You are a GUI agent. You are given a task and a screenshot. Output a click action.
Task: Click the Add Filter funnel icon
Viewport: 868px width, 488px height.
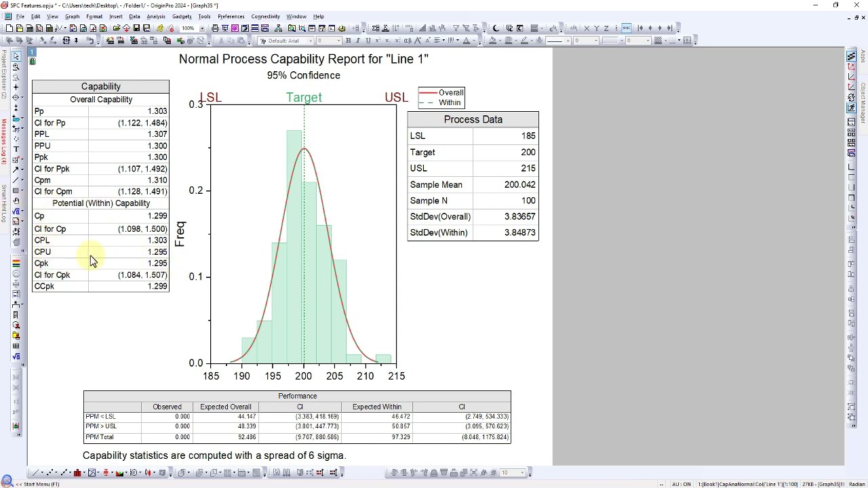456,28
